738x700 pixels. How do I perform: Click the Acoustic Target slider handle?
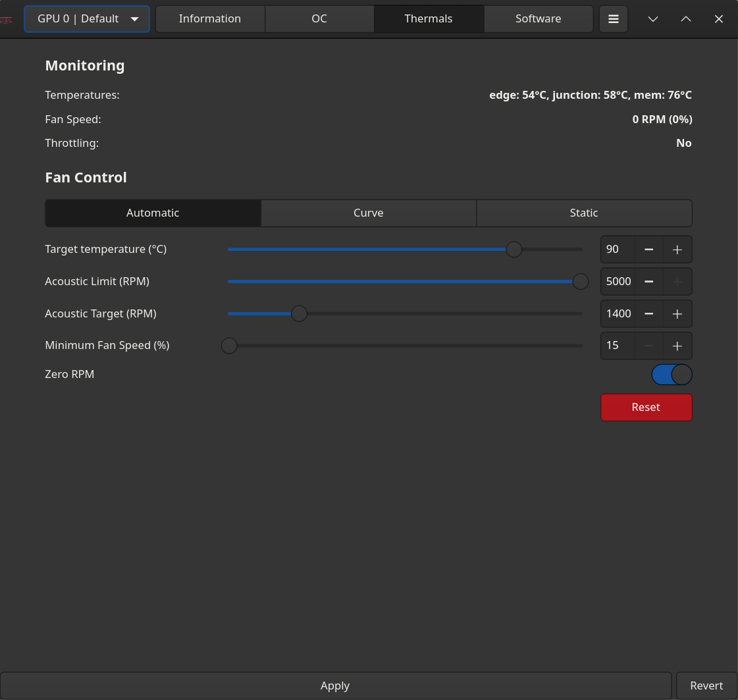299,314
